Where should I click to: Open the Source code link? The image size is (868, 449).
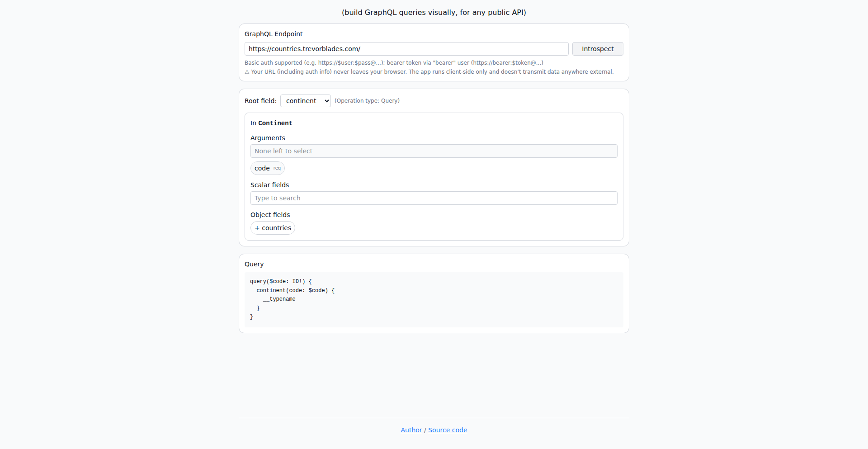coord(448,430)
